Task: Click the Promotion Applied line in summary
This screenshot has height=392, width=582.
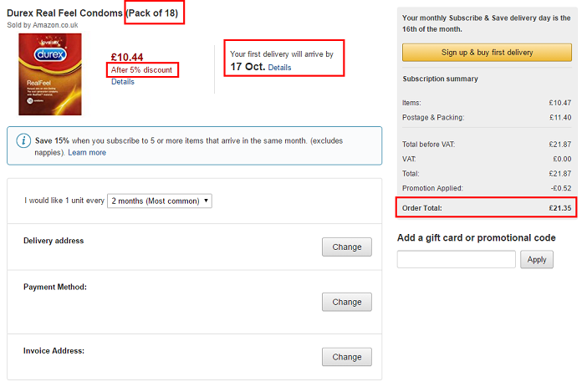Action: click(x=486, y=187)
